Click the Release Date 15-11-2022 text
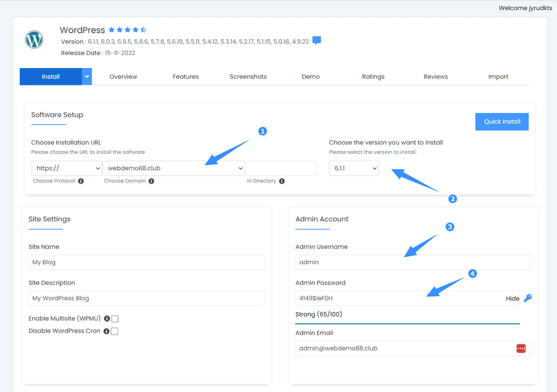The width and height of the screenshot is (557, 392). coord(98,53)
